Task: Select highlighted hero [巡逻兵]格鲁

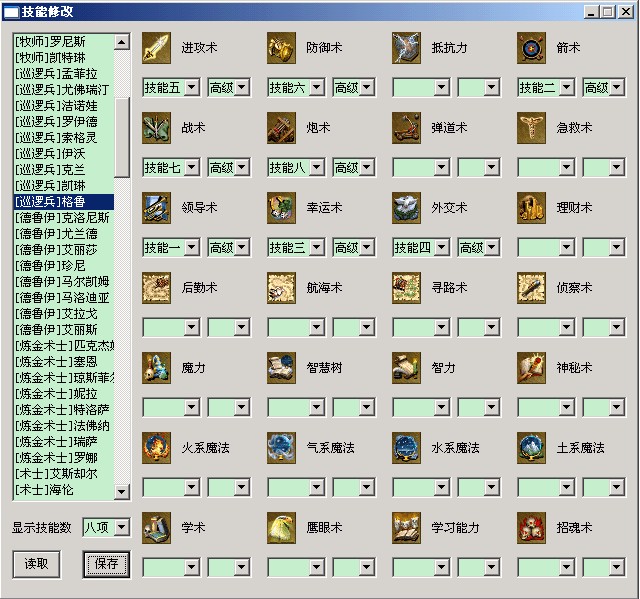Action: (64, 202)
